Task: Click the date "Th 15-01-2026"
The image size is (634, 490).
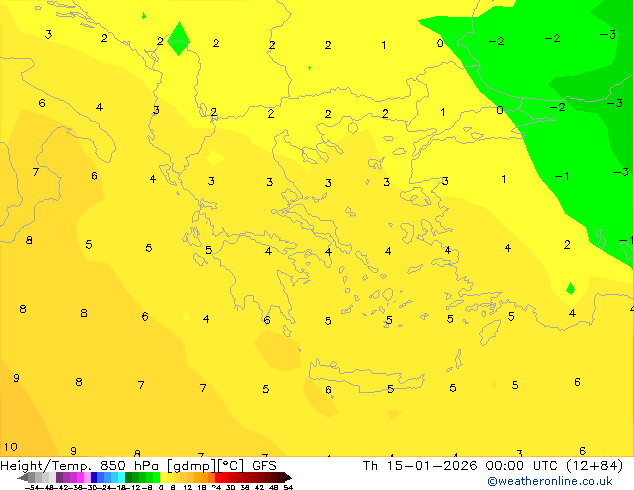Action: 419,466
